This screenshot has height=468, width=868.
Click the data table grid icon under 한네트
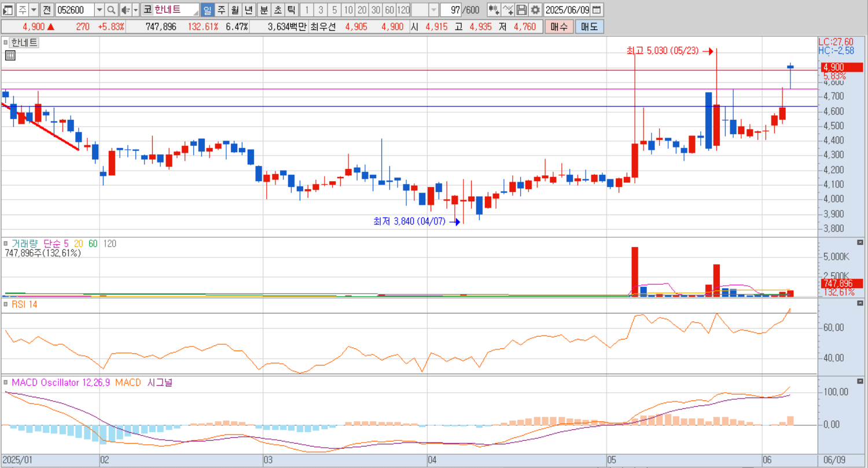coord(9,55)
